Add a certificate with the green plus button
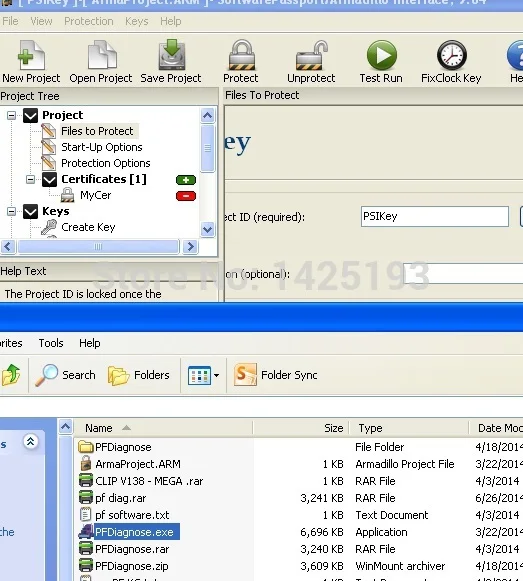 coord(186,180)
